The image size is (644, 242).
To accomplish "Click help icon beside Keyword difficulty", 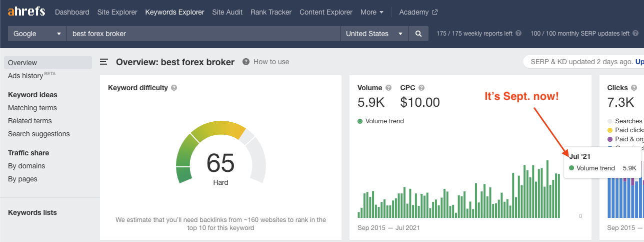I will coord(174,88).
